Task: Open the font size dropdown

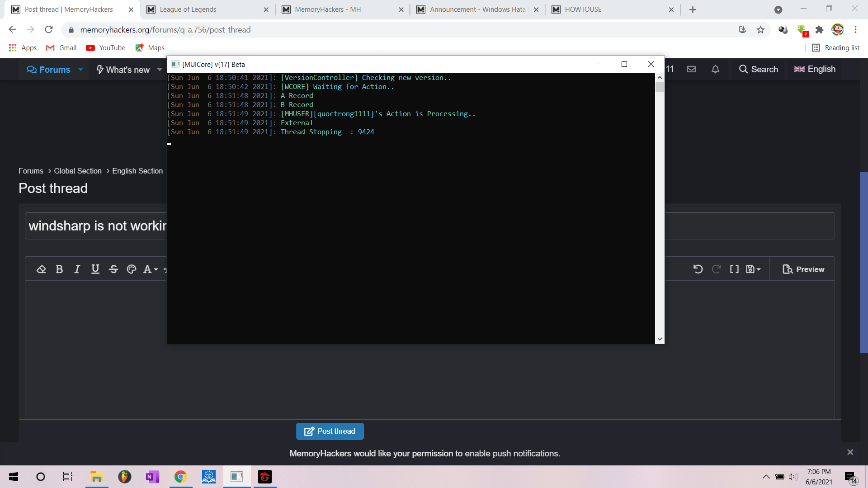Action: point(151,269)
